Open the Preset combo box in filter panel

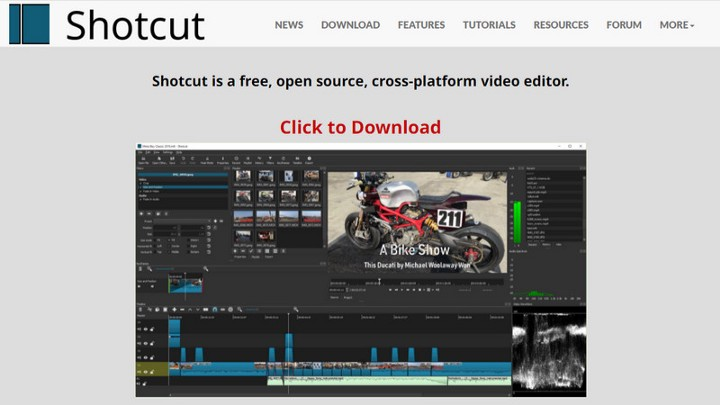tap(182, 221)
